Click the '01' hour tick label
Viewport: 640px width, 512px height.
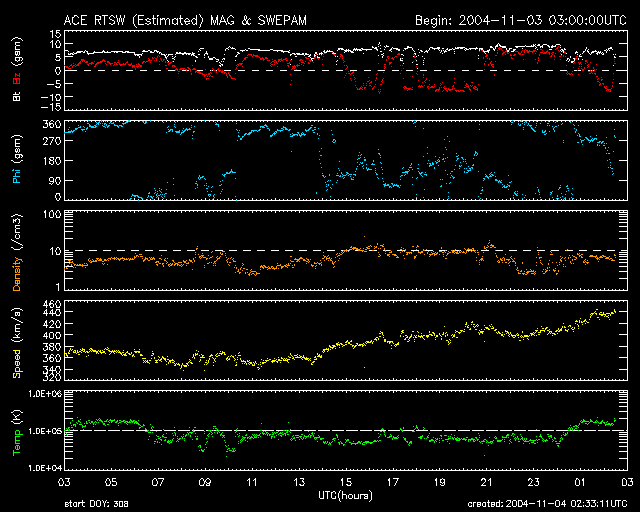[x=580, y=482]
